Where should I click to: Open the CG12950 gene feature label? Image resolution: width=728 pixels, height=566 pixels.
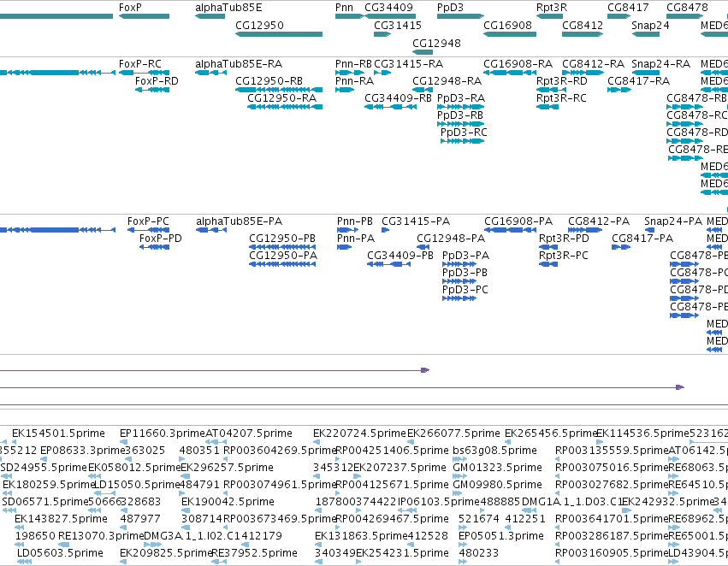point(259,26)
